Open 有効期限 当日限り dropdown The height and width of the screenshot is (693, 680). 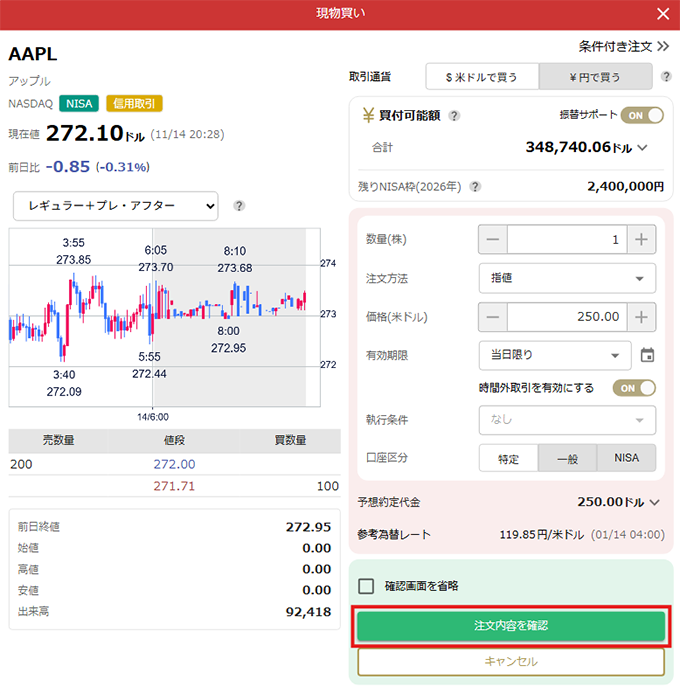tap(555, 355)
